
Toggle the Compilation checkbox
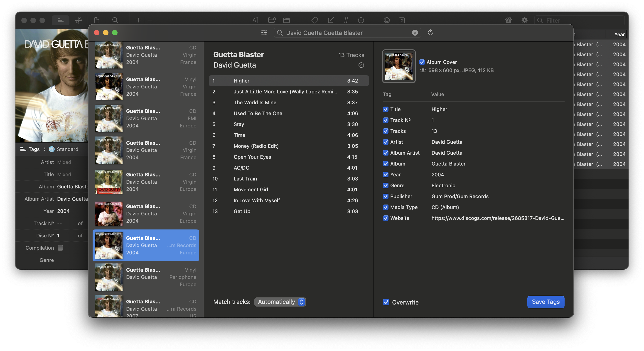pos(60,248)
